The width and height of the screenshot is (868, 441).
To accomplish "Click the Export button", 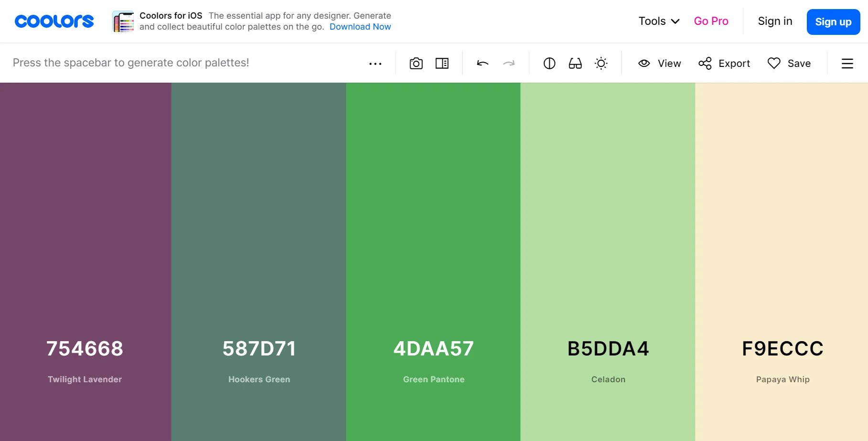I will click(x=724, y=64).
